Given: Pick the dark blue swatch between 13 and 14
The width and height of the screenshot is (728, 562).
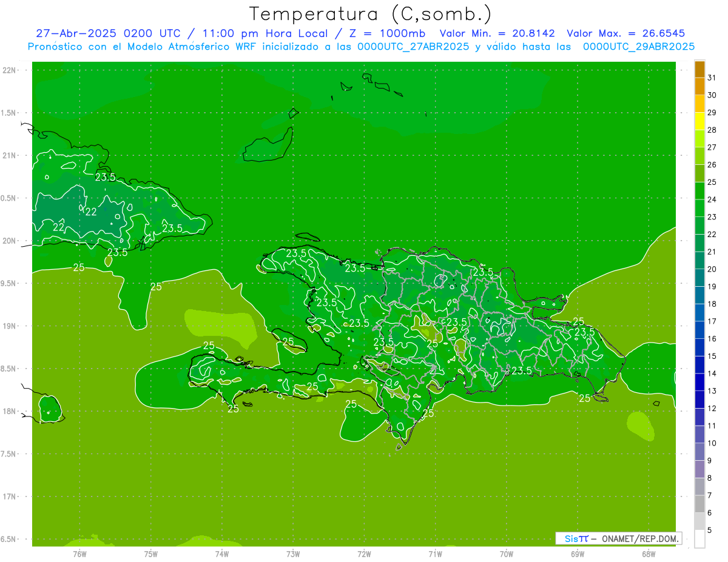Looking at the screenshot, I should point(699,383).
